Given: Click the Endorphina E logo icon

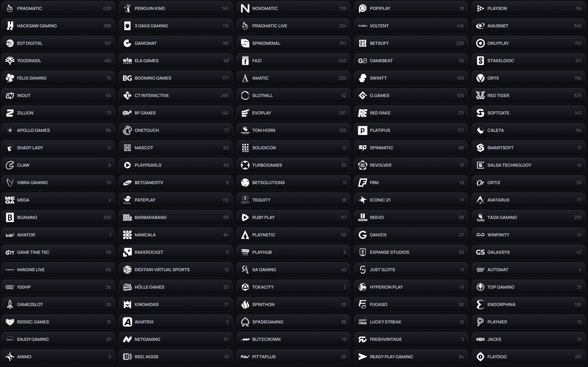Looking at the screenshot, I should tap(480, 304).
